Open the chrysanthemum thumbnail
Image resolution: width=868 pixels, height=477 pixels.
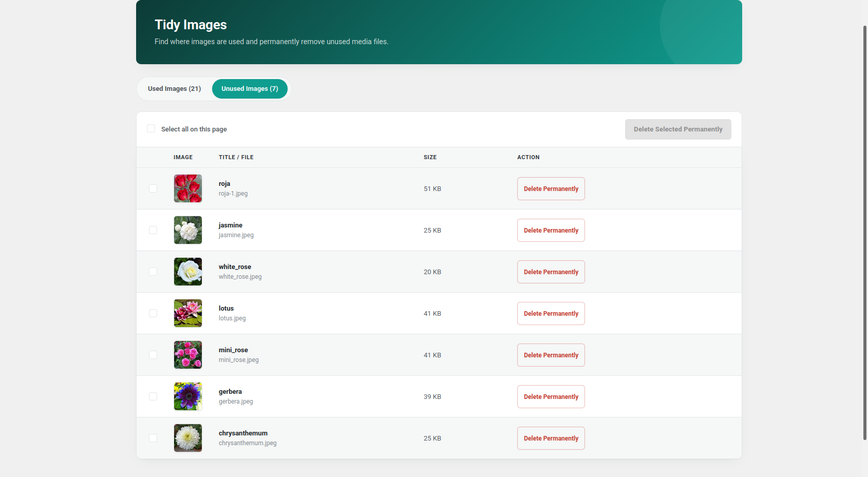[x=188, y=438]
